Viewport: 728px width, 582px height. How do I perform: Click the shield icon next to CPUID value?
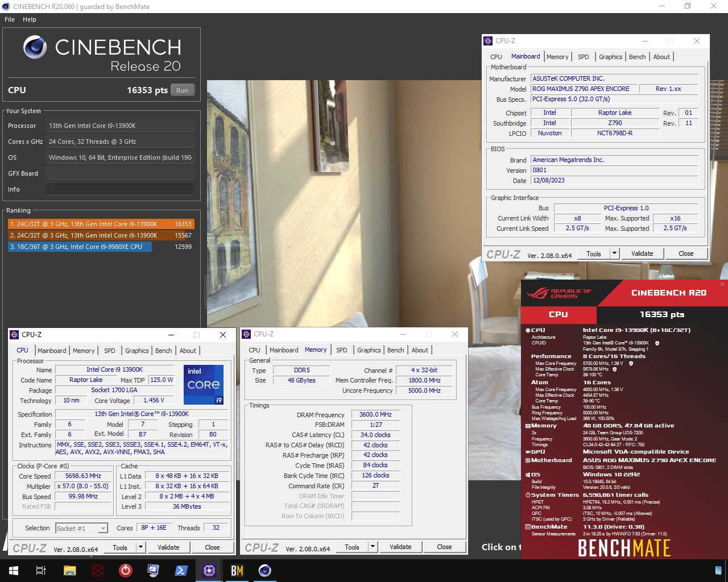click(x=657, y=343)
